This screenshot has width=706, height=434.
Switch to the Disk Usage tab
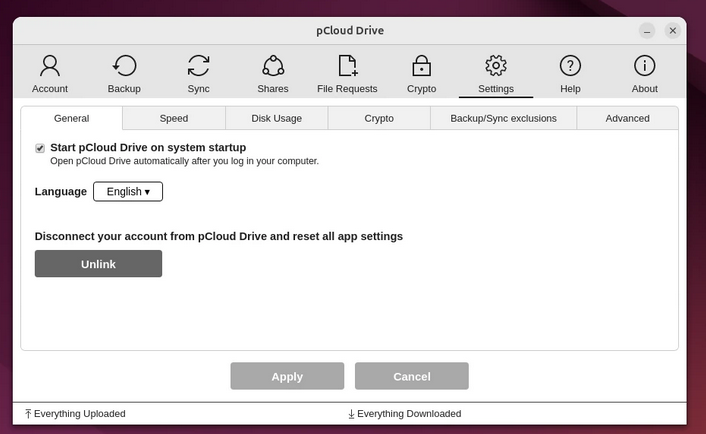click(276, 118)
